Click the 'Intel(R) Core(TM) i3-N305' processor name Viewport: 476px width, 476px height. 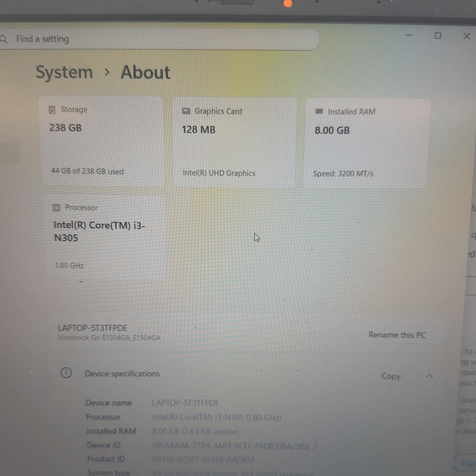click(x=99, y=232)
